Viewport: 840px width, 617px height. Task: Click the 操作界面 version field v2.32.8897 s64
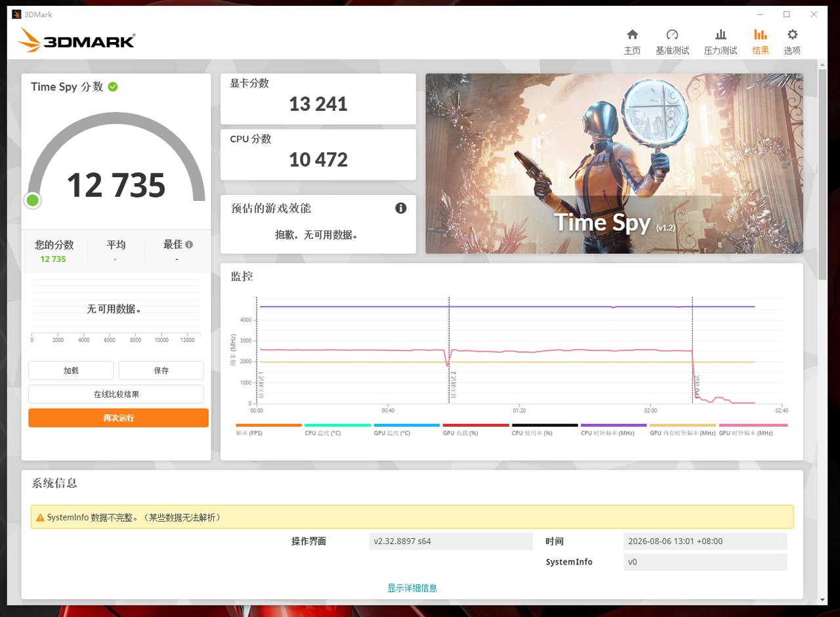click(451, 542)
